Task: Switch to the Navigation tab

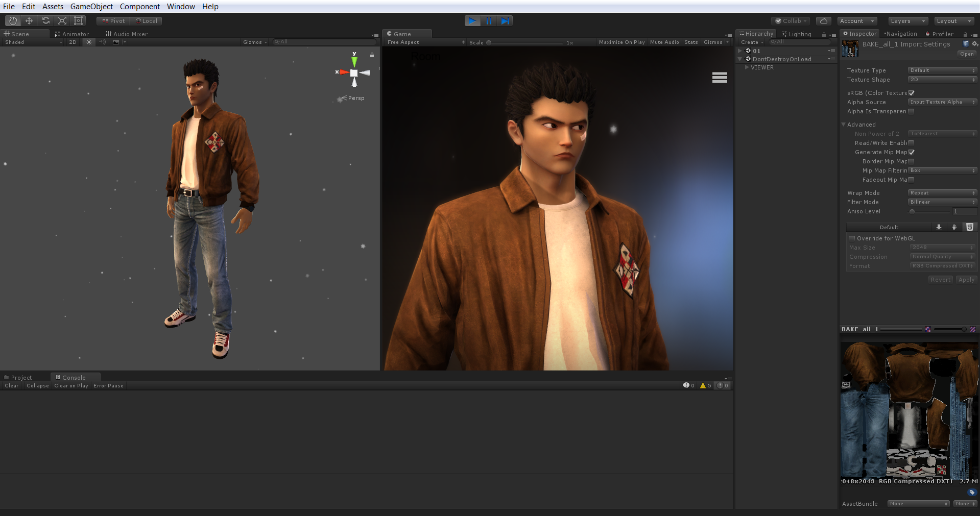Action: click(900, 34)
